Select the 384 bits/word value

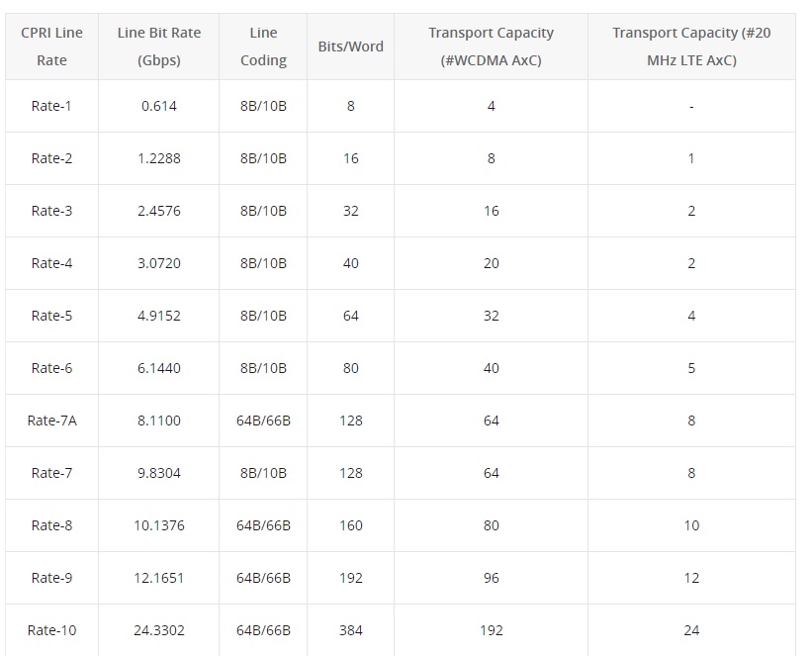[350, 630]
